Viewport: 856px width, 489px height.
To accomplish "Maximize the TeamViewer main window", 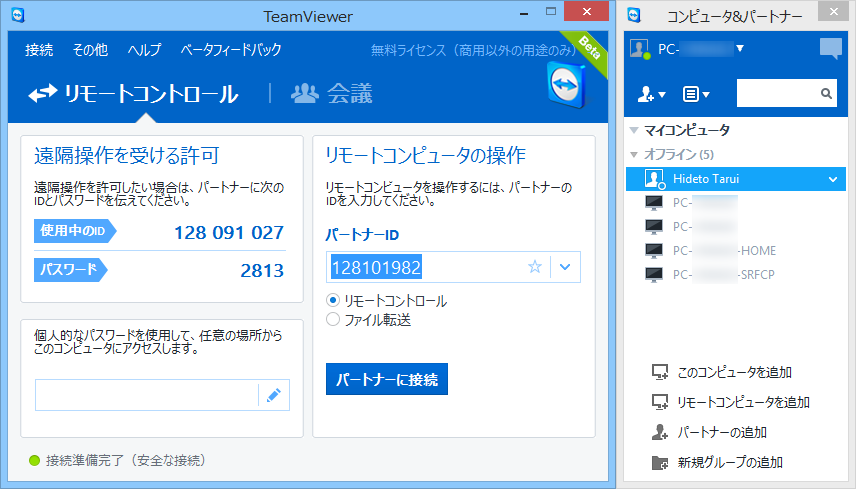I will tap(551, 12).
